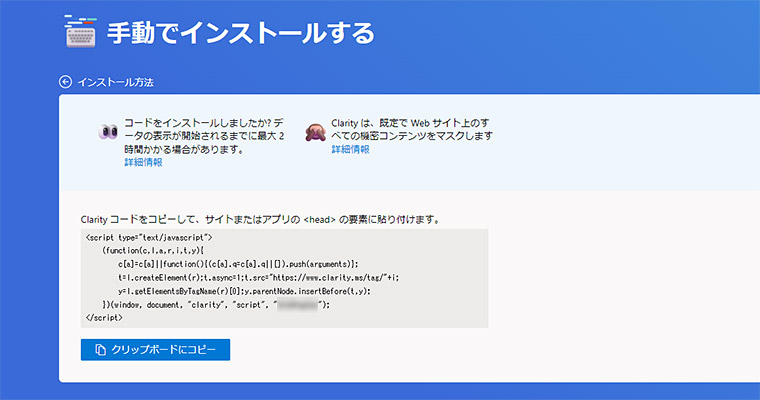Click the back arrow circle icon
This screenshot has width=760, height=400.
[x=65, y=82]
